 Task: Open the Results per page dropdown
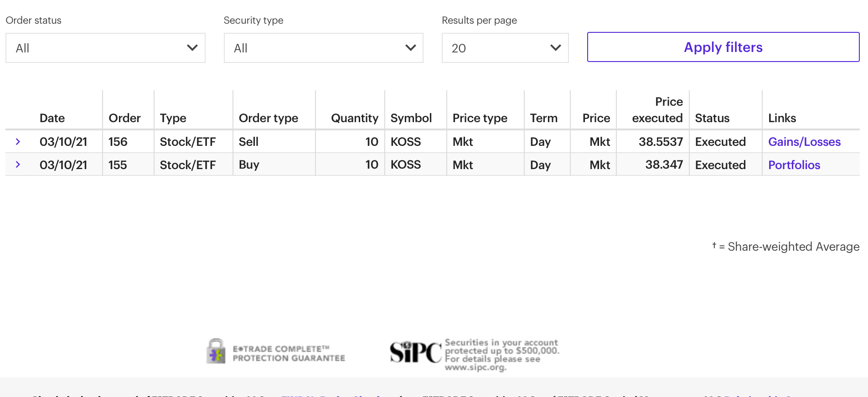tap(505, 48)
